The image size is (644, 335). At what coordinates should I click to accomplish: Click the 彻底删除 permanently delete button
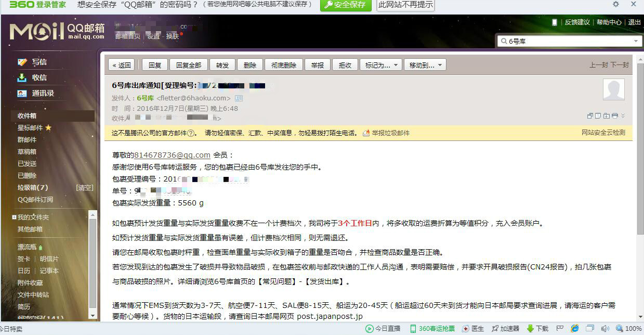[284, 65]
